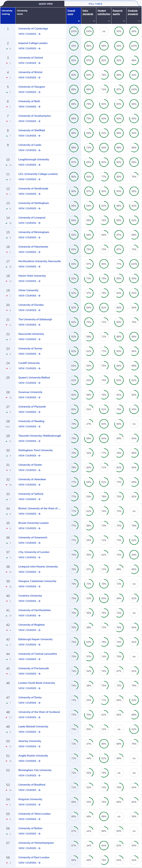Image resolution: width=142 pixels, height=868 pixels.
Task: Click the arrow icon next to Glasgow's View Courses
Action: (39, 92)
